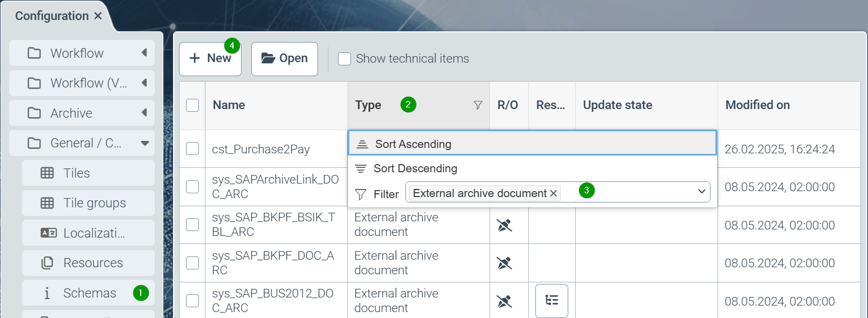868x318 pixels.
Task: Toggle the select-all checkbox in table header
Action: click(192, 105)
